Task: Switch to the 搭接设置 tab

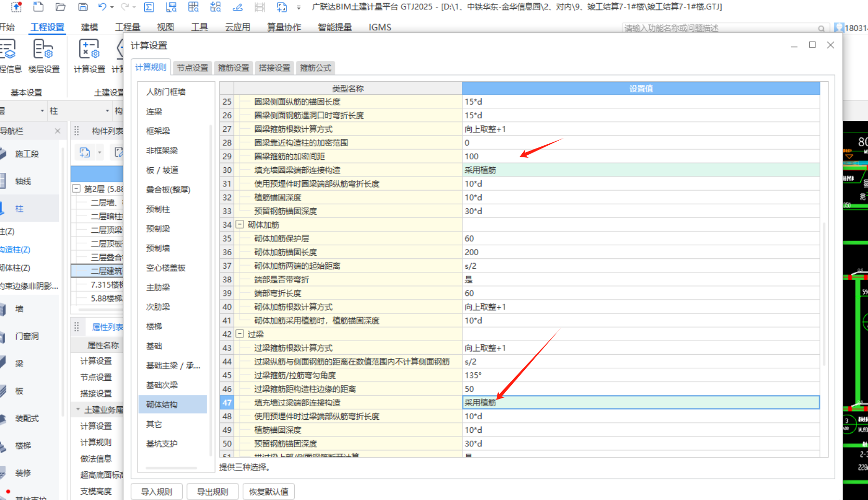Action: click(x=274, y=68)
